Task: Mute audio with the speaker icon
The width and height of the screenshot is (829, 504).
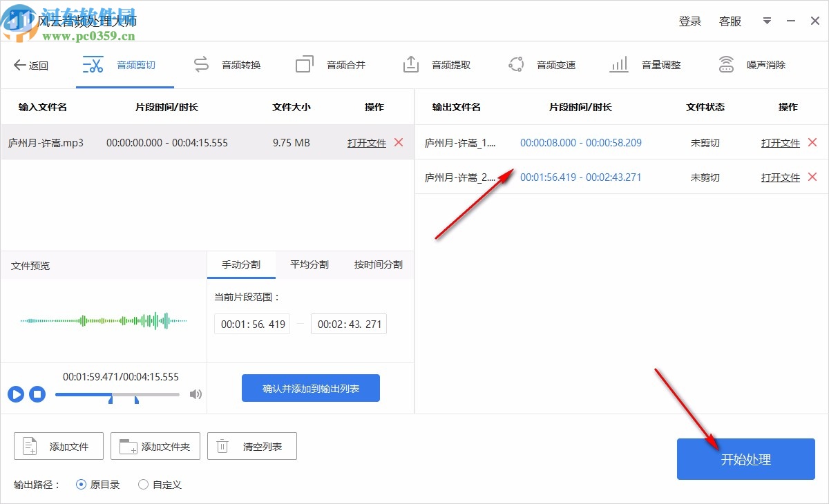Action: point(196,394)
